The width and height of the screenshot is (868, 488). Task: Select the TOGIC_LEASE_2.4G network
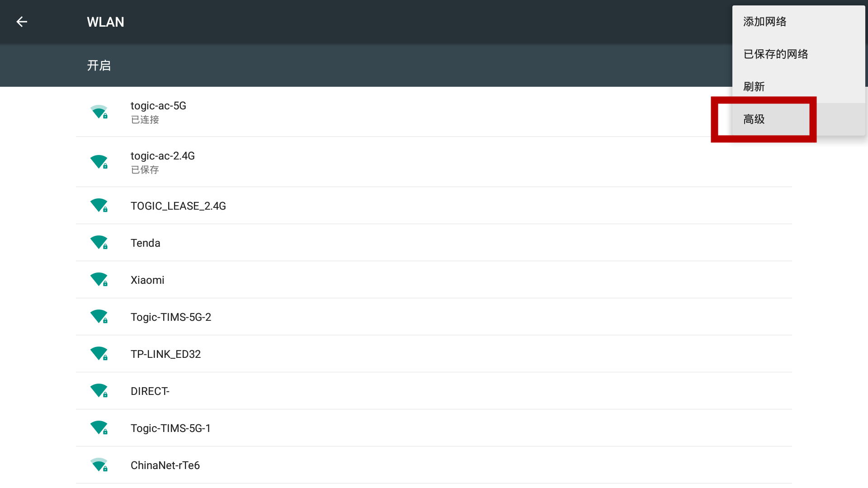pos(434,206)
